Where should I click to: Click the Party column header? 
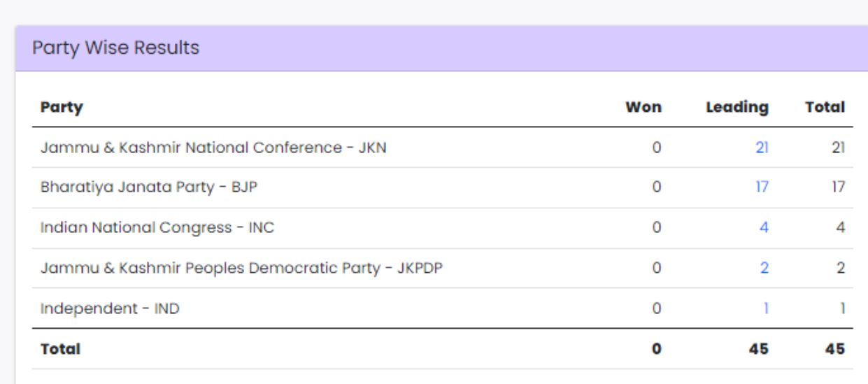62,108
